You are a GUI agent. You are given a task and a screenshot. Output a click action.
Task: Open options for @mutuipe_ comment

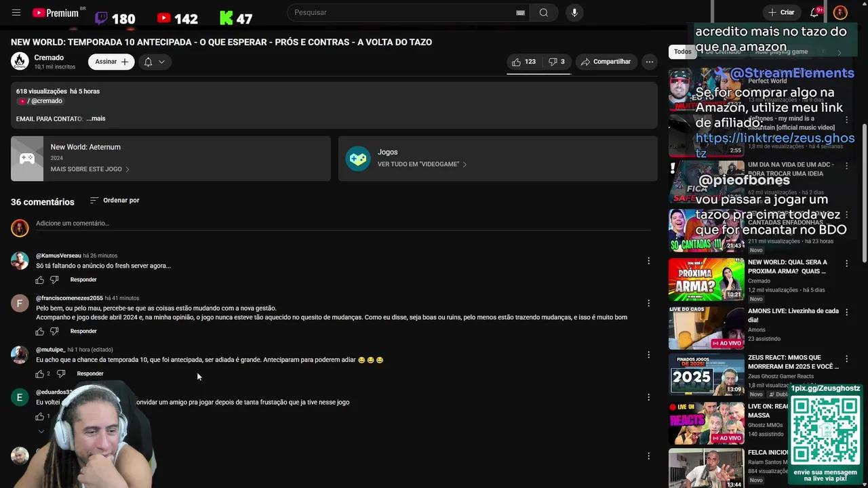648,354
